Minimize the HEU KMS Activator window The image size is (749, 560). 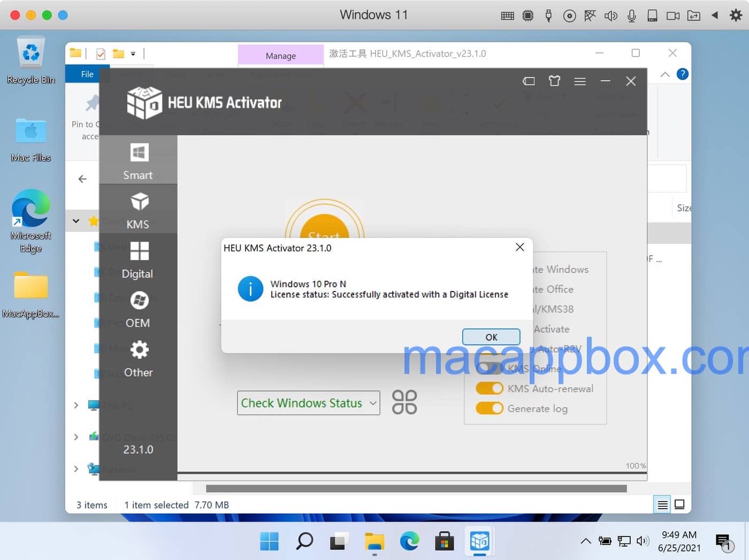click(x=606, y=81)
